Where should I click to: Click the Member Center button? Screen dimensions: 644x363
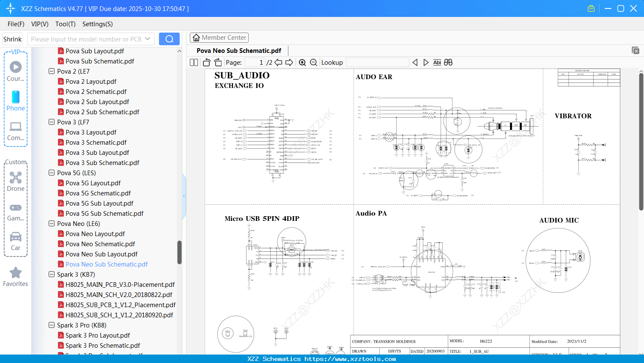219,37
